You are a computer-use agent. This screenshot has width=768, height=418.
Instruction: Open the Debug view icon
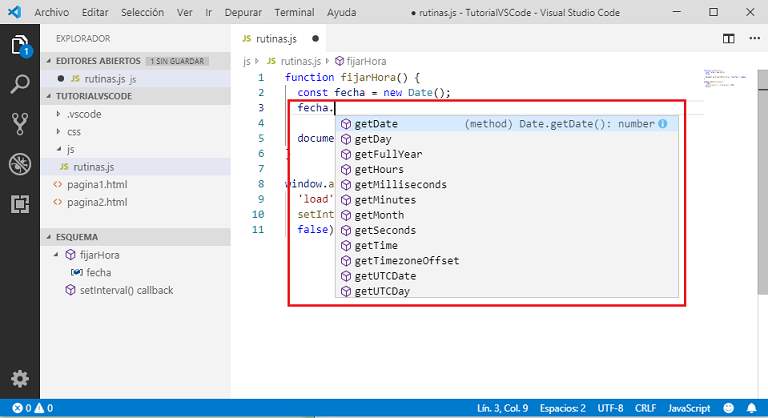(20, 164)
